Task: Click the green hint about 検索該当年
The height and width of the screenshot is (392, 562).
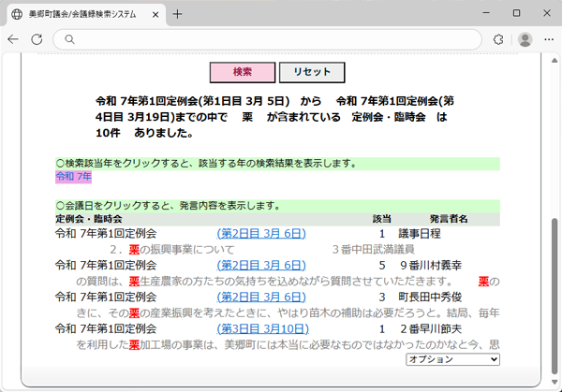Action: 278,164
